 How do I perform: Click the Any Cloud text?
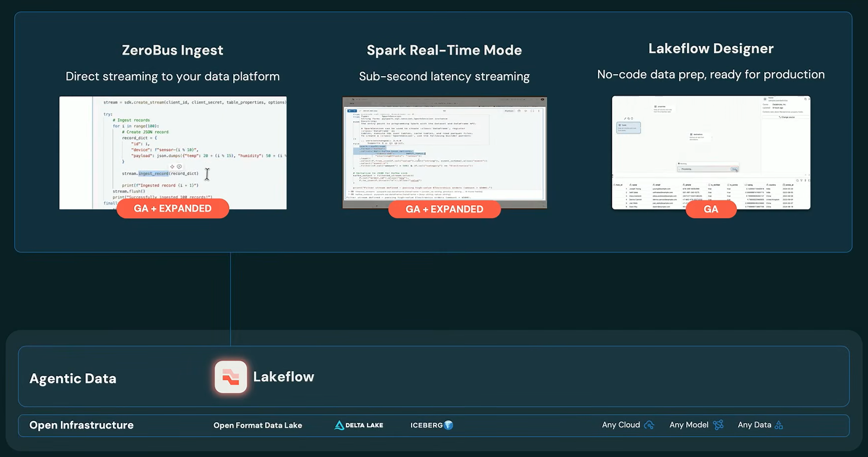[x=621, y=425]
